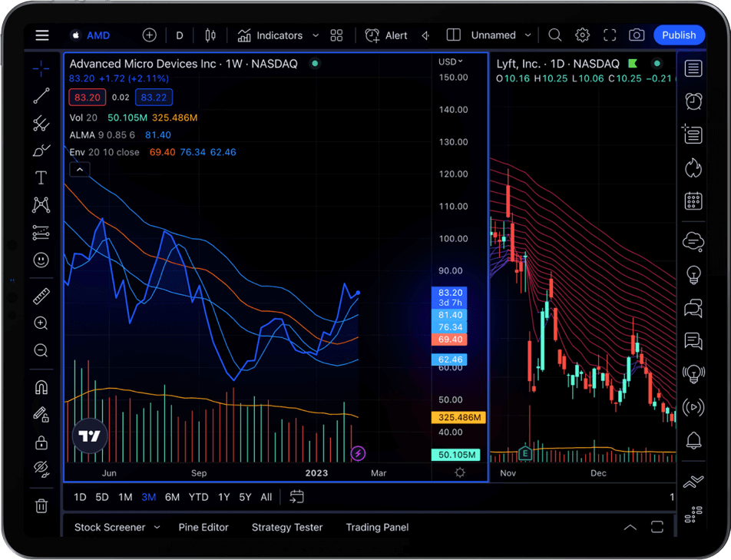Open candlestick chart style selector

[210, 35]
